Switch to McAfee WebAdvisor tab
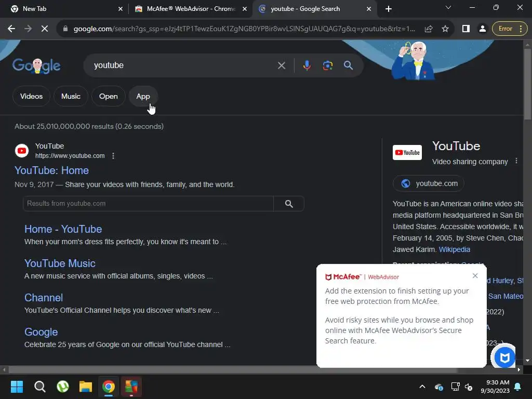This screenshot has width=532, height=399. (x=191, y=9)
